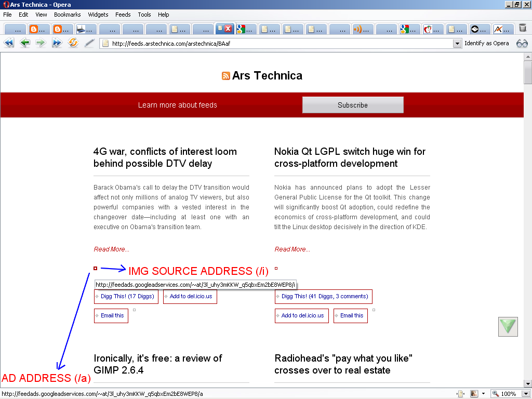Open the Widgets menu
Viewport: 532px width, 399px height.
pos(98,15)
